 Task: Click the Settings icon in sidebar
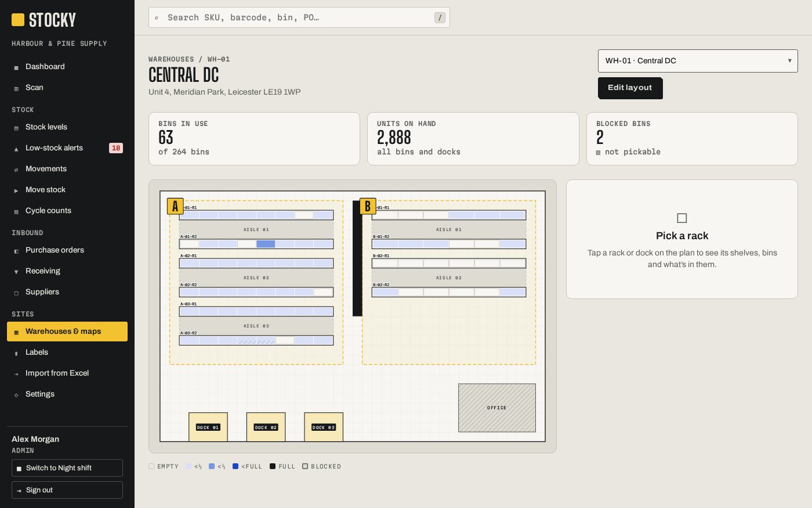point(16,395)
